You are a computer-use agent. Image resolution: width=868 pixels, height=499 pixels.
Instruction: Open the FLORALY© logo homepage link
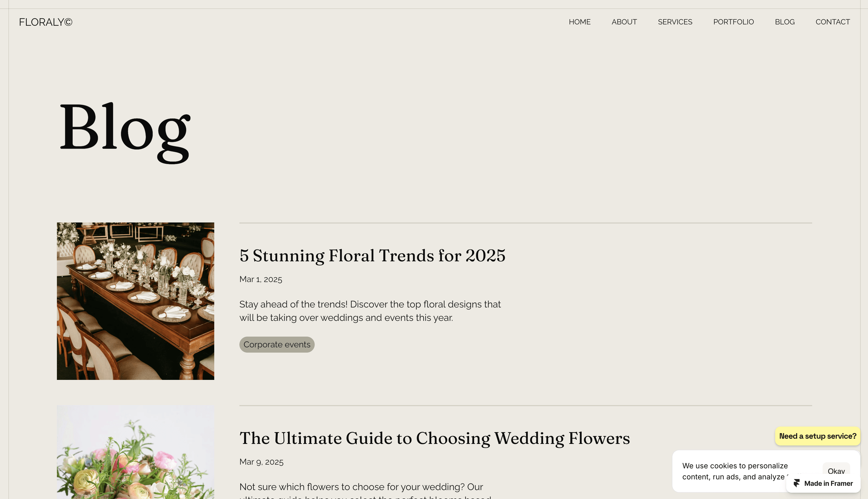(x=46, y=22)
